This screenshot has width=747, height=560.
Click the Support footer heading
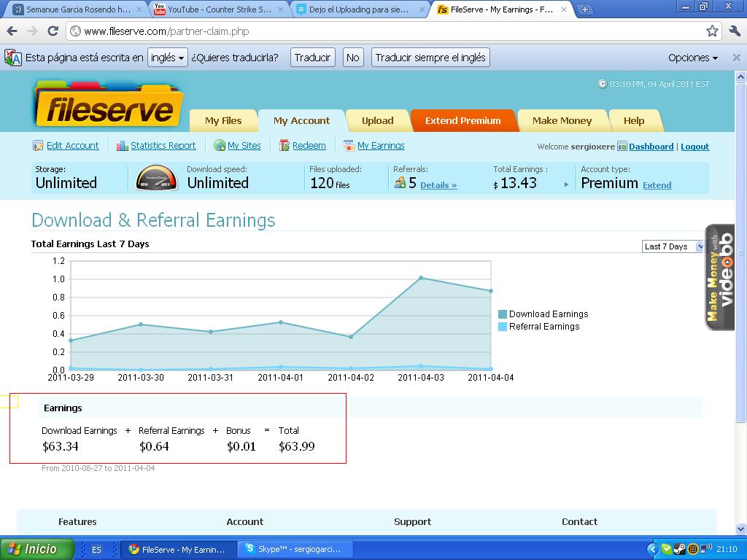pos(413,522)
